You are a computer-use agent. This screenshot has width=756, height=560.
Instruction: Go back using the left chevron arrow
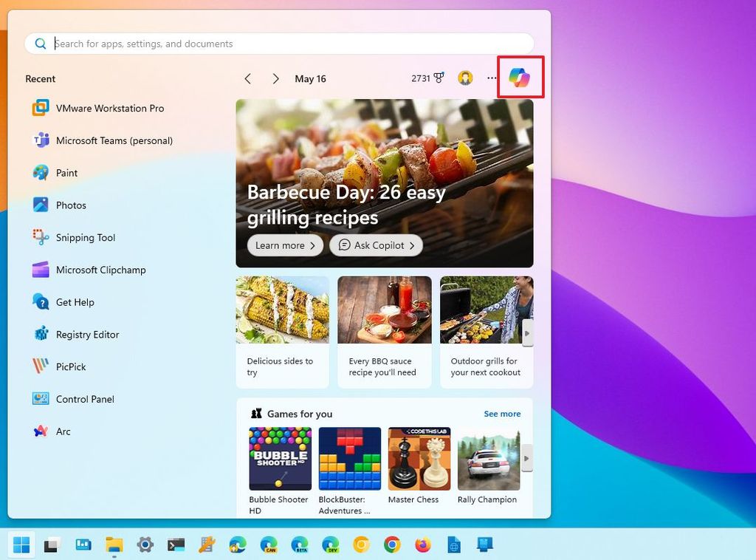pyautogui.click(x=247, y=78)
